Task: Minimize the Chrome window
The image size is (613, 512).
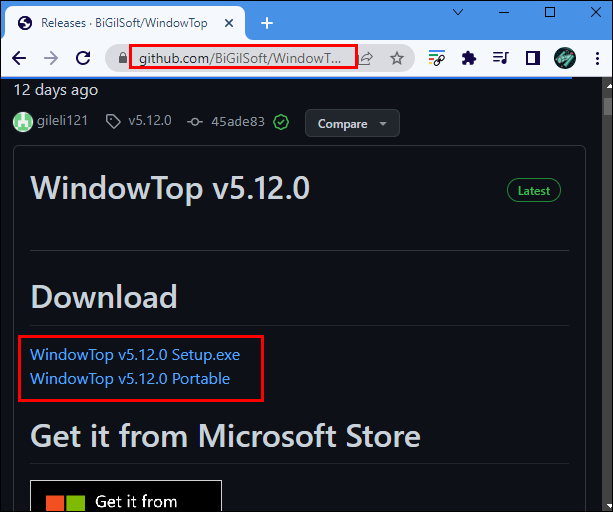Action: [504, 13]
